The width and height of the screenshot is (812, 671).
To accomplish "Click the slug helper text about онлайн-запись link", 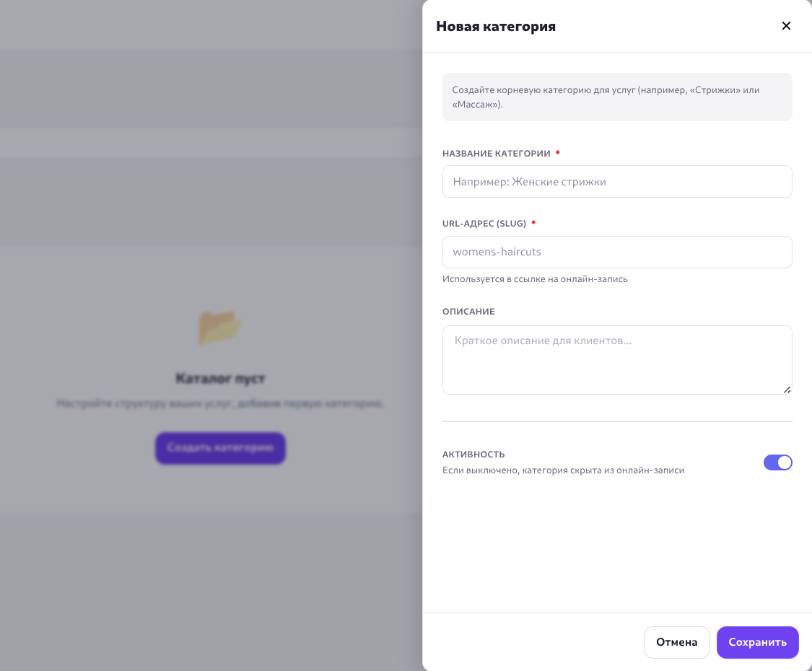I will click(535, 279).
